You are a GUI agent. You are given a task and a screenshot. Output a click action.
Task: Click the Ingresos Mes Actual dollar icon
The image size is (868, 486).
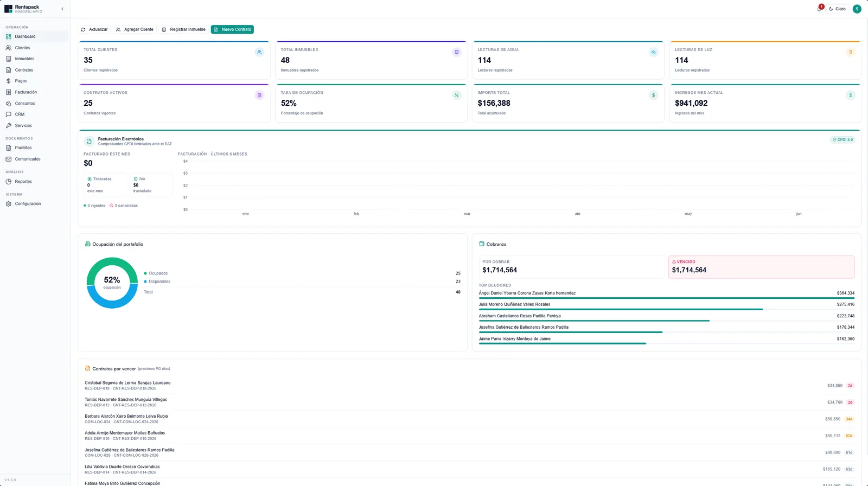850,95
